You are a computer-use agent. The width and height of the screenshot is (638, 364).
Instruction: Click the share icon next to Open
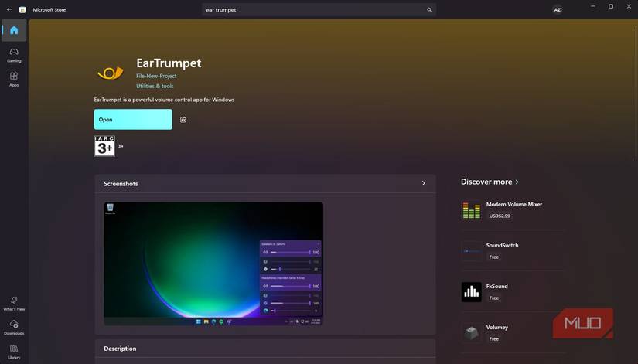[183, 120]
